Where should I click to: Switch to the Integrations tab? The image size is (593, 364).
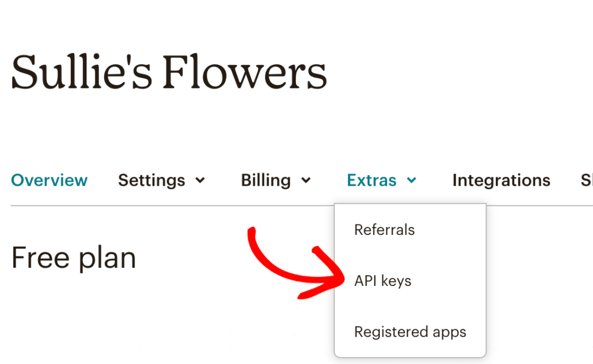pos(501,180)
